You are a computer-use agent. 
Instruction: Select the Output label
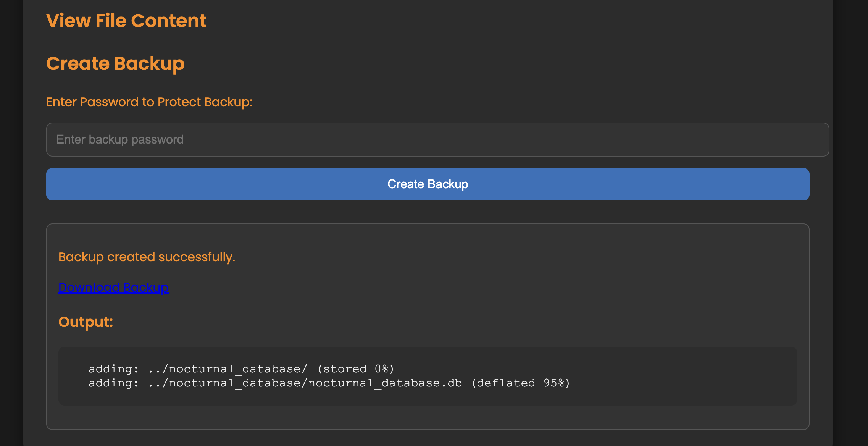[86, 322]
